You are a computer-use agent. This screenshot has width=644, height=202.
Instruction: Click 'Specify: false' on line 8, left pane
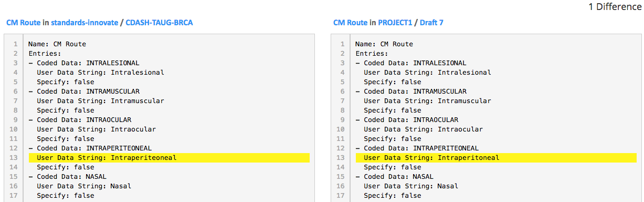click(x=66, y=110)
